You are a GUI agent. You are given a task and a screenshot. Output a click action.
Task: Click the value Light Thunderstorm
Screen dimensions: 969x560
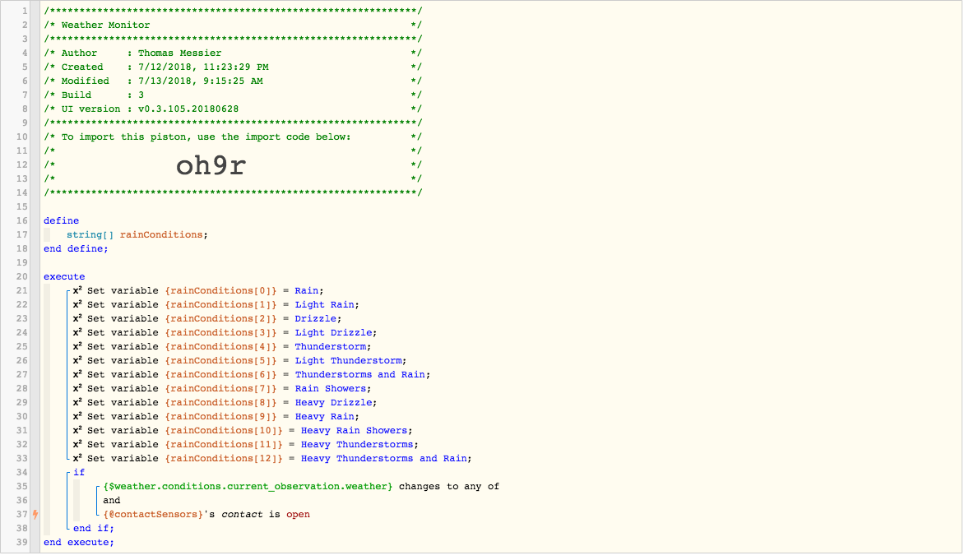click(349, 360)
